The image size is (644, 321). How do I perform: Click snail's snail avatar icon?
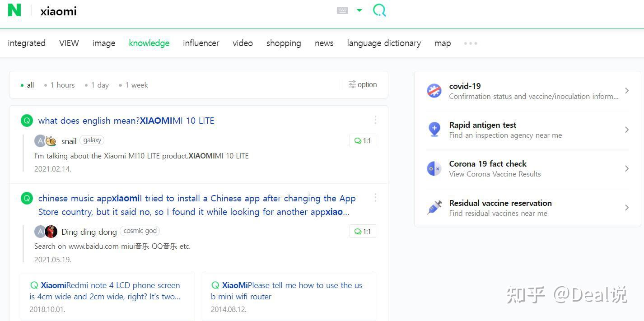pos(51,141)
